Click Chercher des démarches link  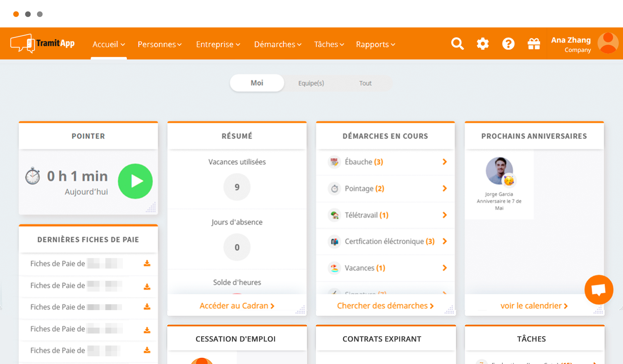click(x=385, y=306)
